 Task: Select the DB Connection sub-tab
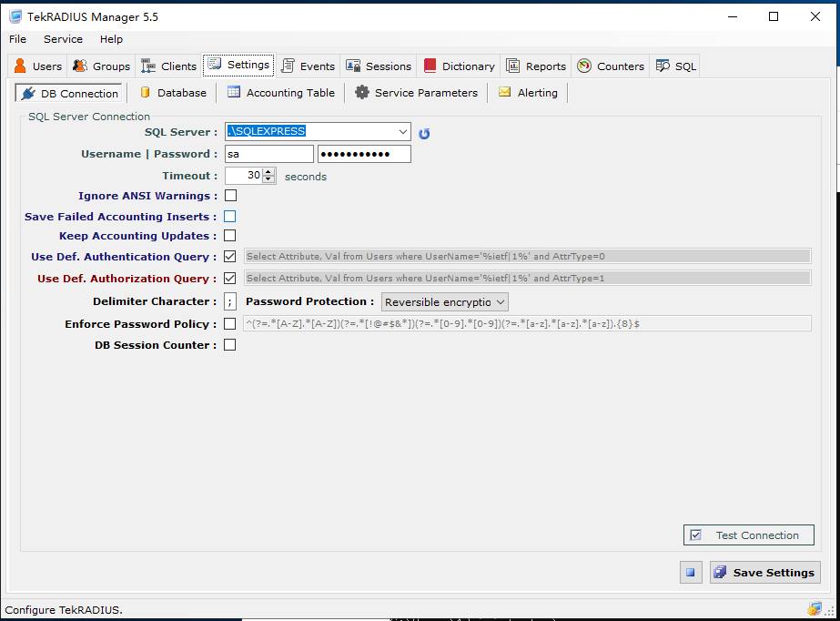click(68, 93)
